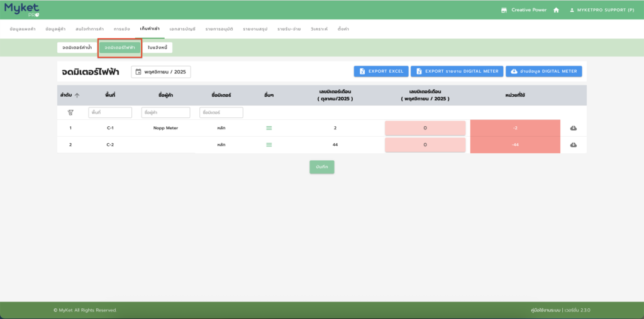Open the รายงานสรุป menu
Viewport: 644px width, 319px height.
pos(255,29)
